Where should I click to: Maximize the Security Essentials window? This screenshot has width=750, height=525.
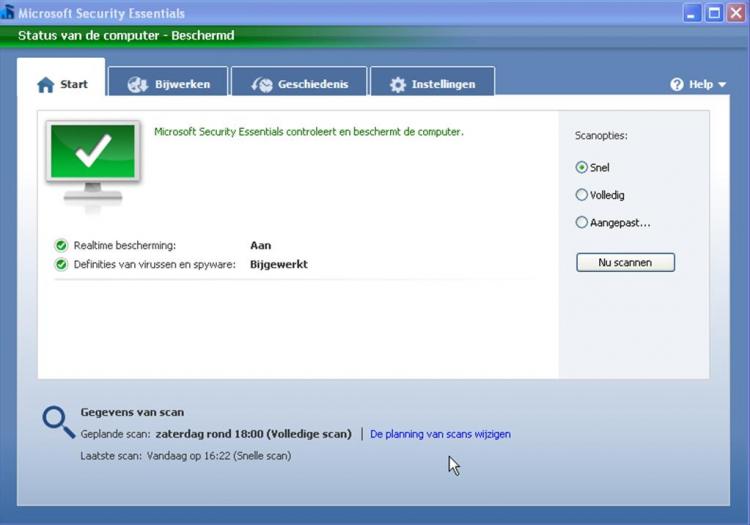pyautogui.click(x=714, y=13)
